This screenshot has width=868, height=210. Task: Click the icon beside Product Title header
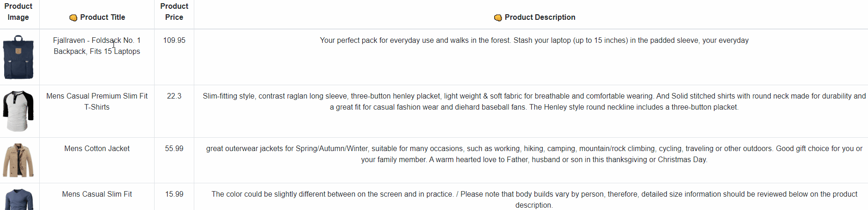click(x=73, y=17)
